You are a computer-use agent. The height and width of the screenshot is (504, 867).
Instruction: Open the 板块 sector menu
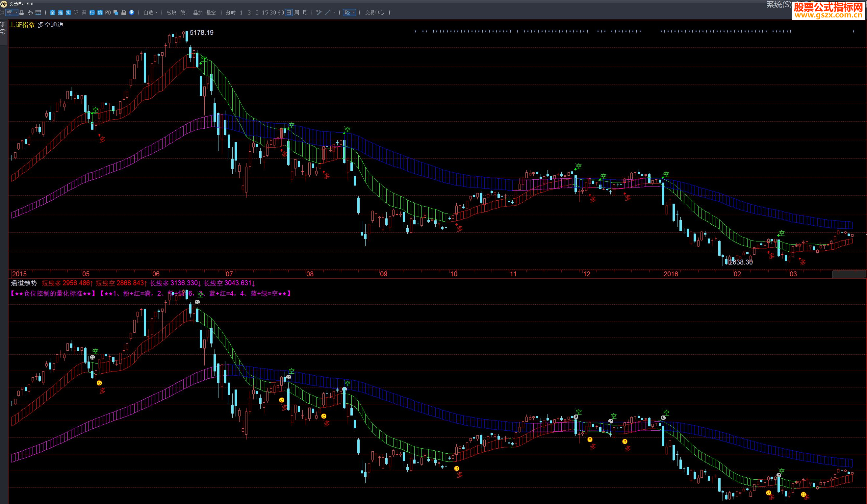point(171,13)
